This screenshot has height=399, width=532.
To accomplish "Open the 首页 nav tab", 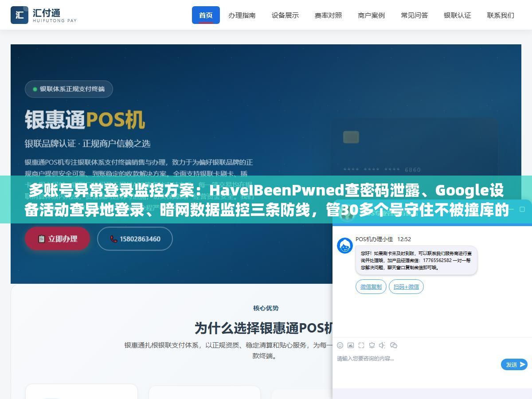I will [x=206, y=15].
